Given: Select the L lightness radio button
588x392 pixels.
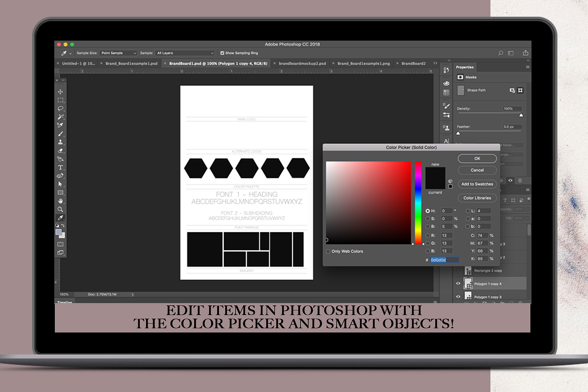Looking at the screenshot, I should tap(468, 211).
